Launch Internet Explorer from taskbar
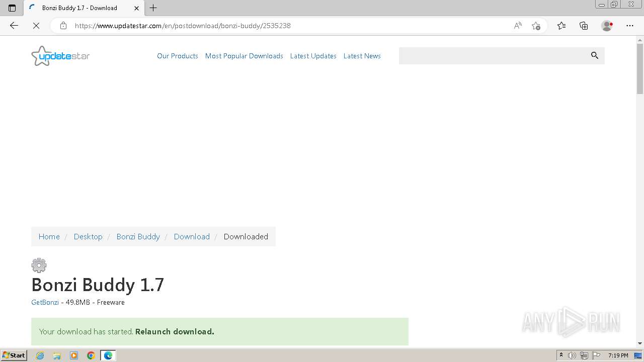 point(40,355)
